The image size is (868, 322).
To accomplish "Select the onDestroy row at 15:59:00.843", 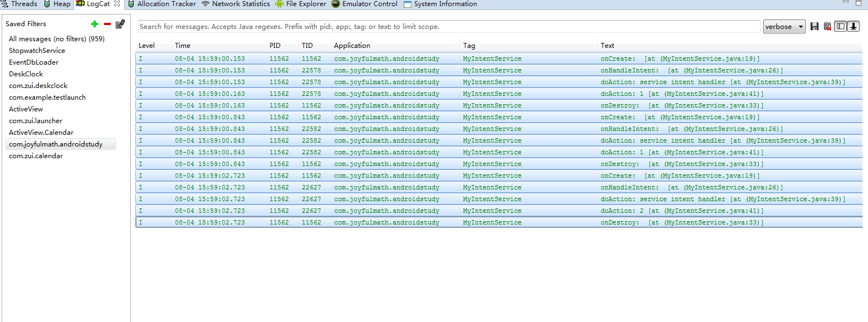I will pos(499,164).
